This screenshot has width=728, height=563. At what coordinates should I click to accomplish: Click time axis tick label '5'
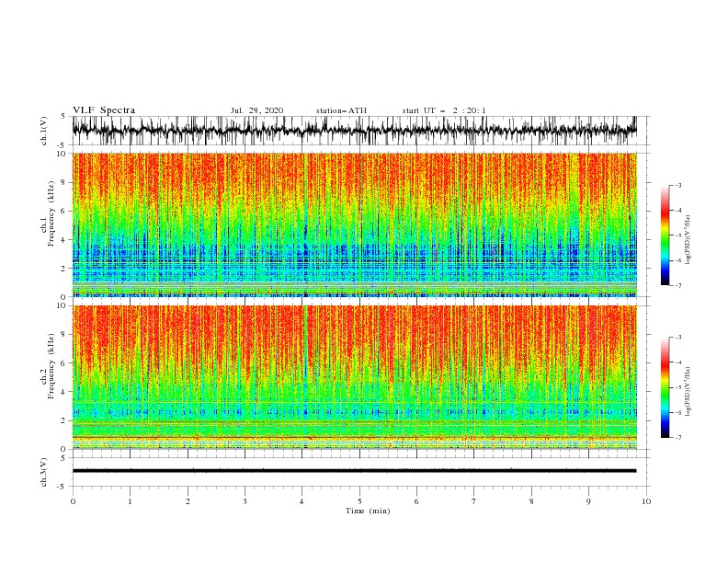coord(359,501)
